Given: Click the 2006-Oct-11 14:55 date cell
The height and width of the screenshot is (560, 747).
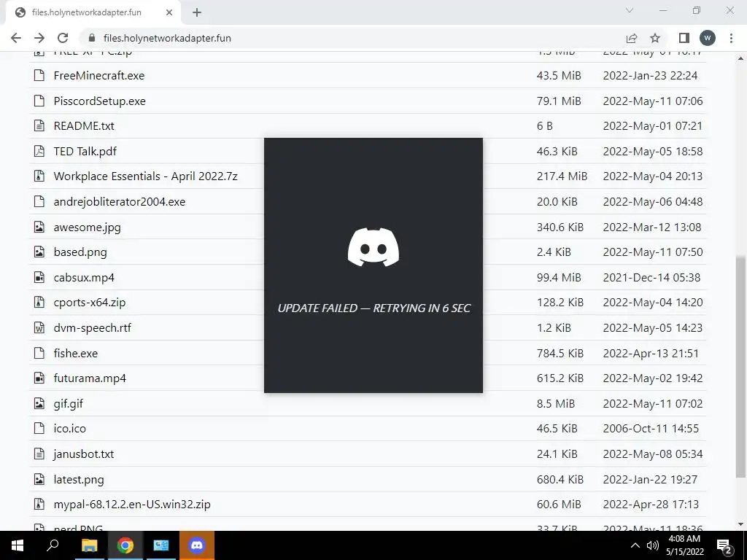Looking at the screenshot, I should [x=651, y=428].
